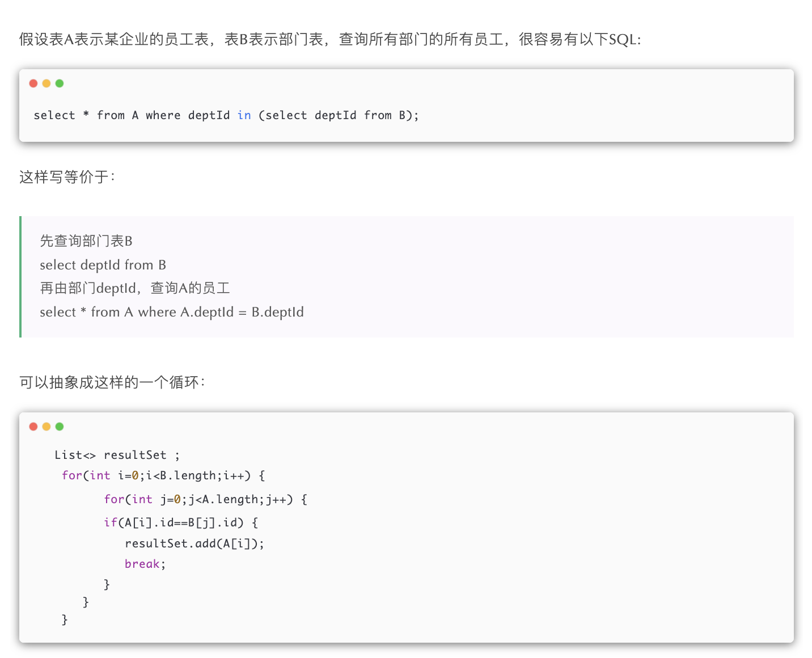The width and height of the screenshot is (812, 658).
Task: Click the purple "break" keyword
Action: [142, 564]
